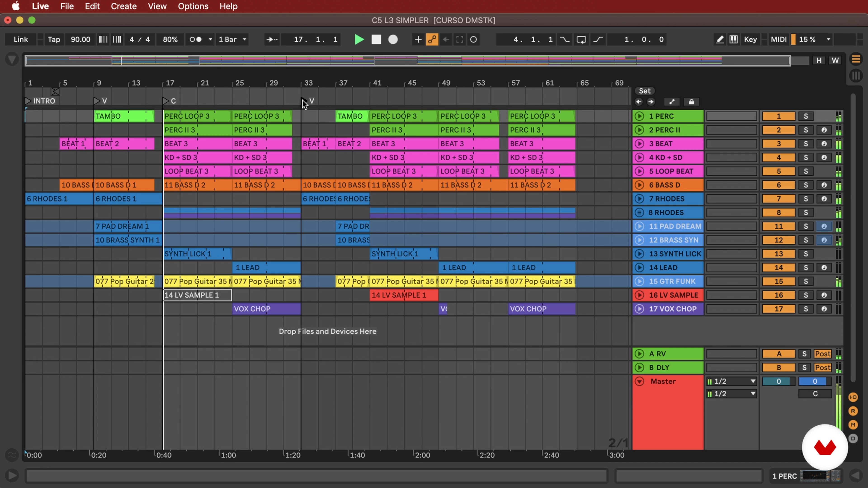Toggle Automation Mode button
868x488 pixels.
pyautogui.click(x=672, y=102)
